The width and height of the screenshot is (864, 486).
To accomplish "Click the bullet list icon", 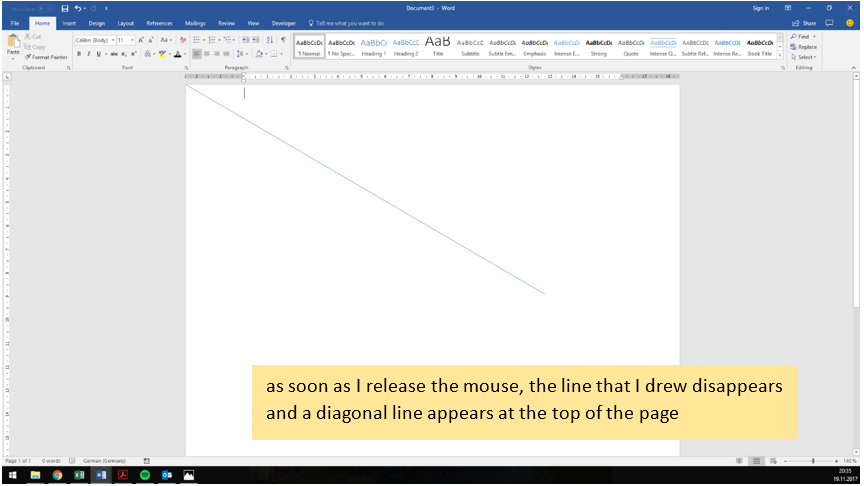I will [x=197, y=40].
